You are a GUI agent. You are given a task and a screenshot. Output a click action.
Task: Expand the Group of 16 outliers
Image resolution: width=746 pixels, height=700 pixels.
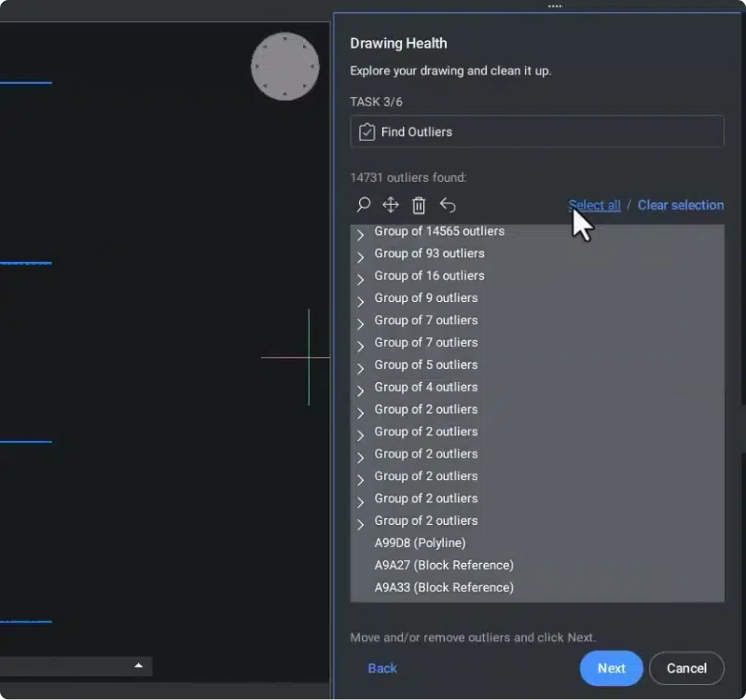361,280
